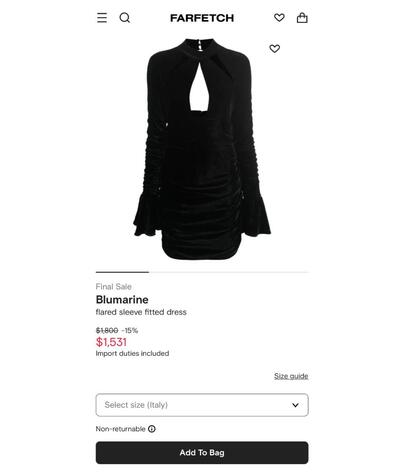Screen dimensions: 400x474
Task: Click the Non-returnable info icon
Action: 152,429
